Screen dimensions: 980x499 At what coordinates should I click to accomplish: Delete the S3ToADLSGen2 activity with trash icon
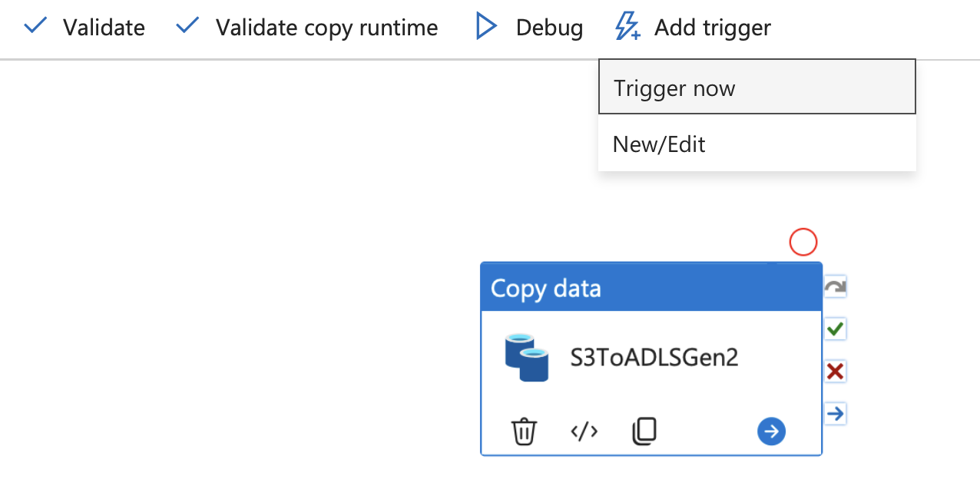coord(524,431)
